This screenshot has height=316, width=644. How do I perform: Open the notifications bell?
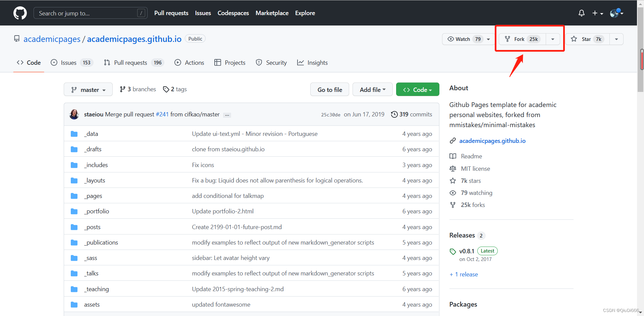582,13
